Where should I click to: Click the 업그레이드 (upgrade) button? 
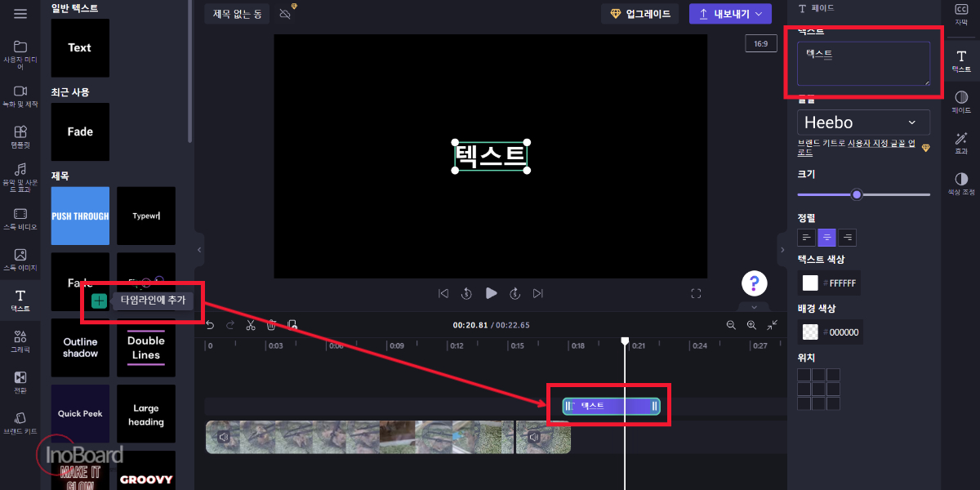pyautogui.click(x=640, y=14)
